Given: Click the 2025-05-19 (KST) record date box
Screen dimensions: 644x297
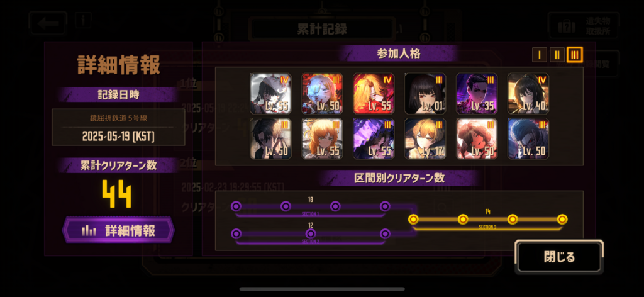Looking at the screenshot, I should pos(118,127).
